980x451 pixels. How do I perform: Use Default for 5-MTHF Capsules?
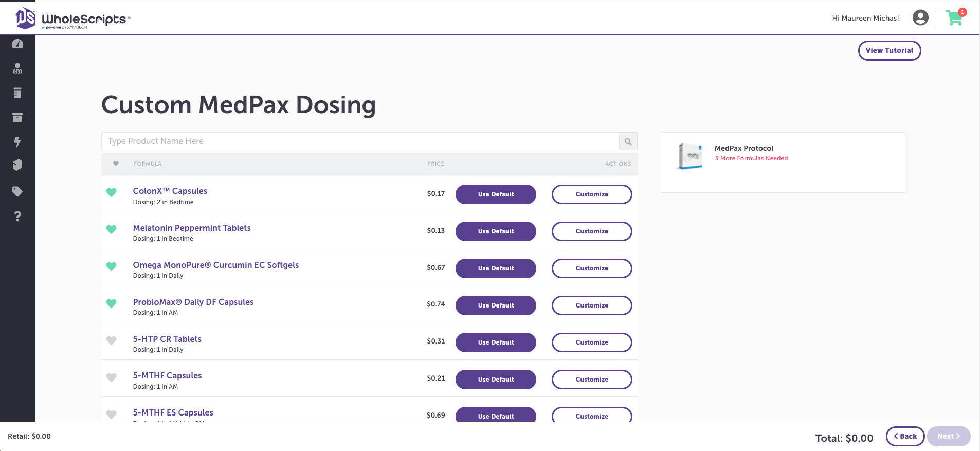coord(496,380)
